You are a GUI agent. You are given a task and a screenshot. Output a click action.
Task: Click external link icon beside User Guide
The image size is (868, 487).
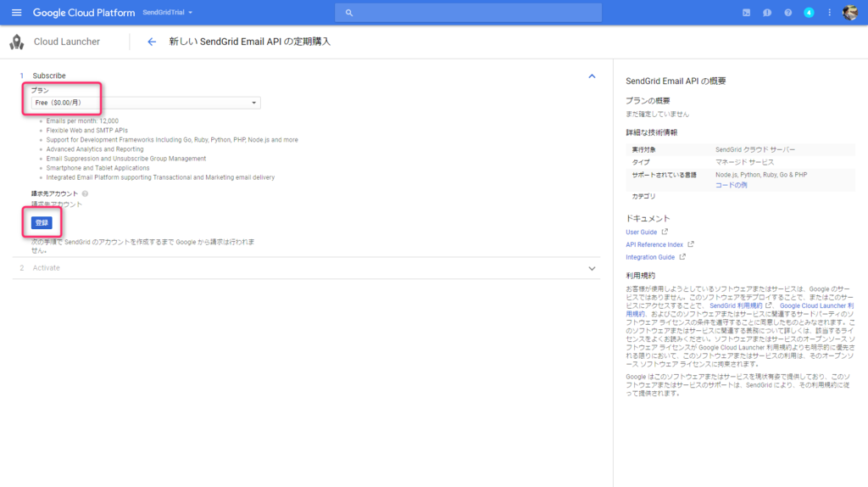pyautogui.click(x=665, y=232)
